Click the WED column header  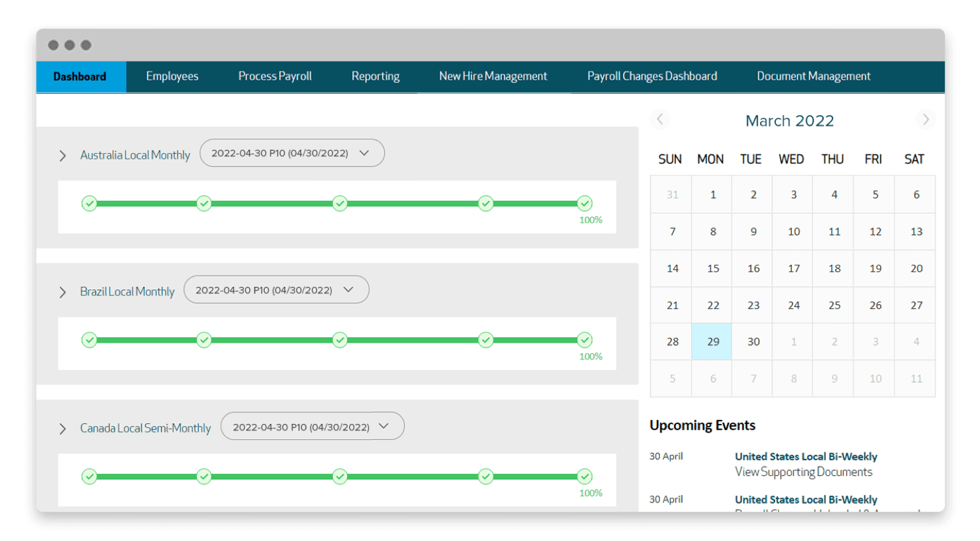click(791, 159)
